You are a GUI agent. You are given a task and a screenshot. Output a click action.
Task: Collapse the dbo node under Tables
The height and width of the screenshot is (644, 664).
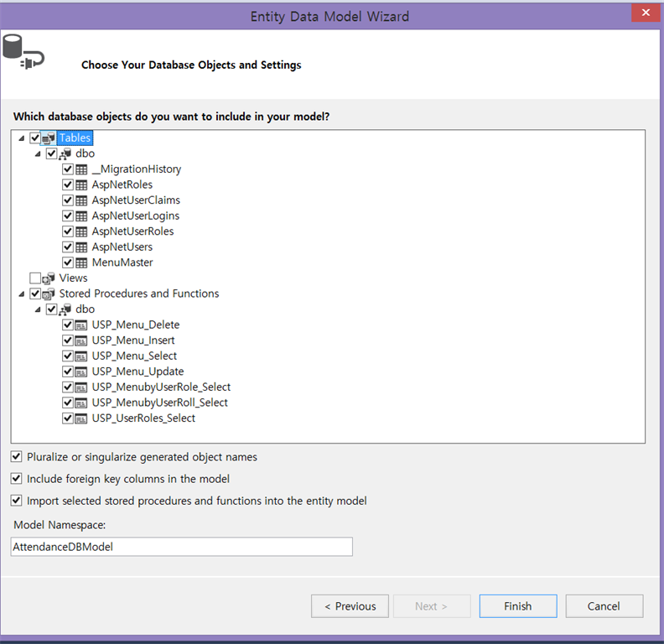coord(38,154)
